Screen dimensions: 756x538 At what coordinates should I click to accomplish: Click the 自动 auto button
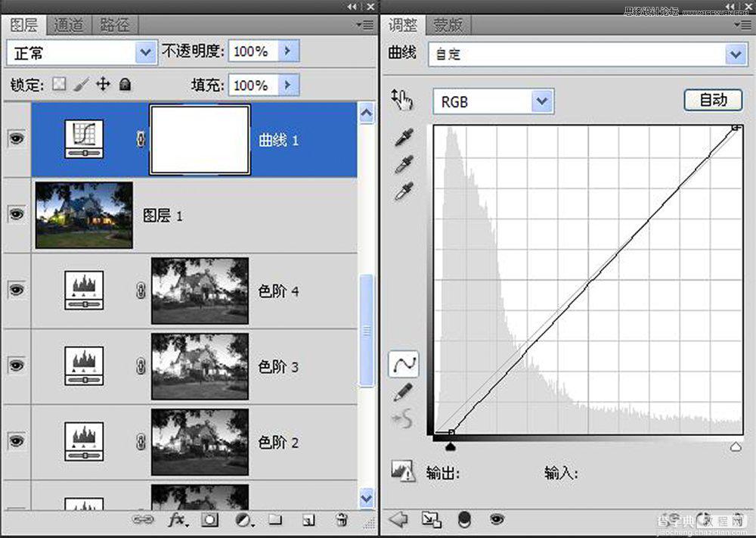click(713, 101)
